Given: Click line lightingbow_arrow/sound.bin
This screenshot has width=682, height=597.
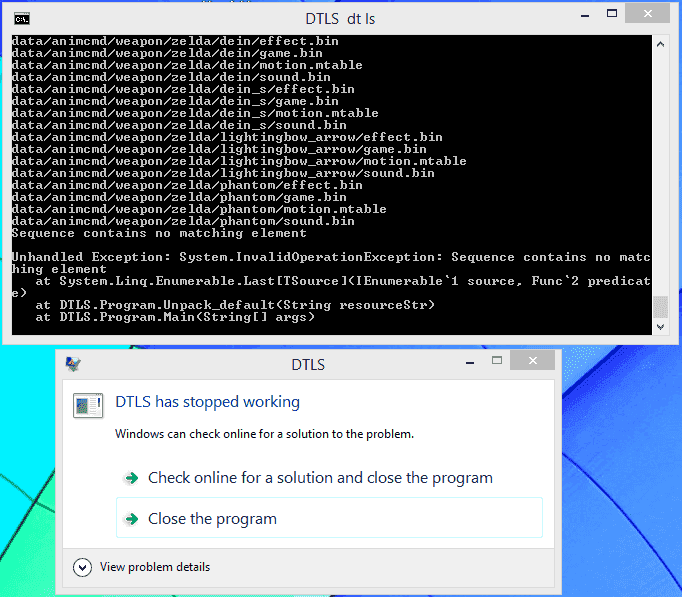Looking at the screenshot, I should coord(223,173).
